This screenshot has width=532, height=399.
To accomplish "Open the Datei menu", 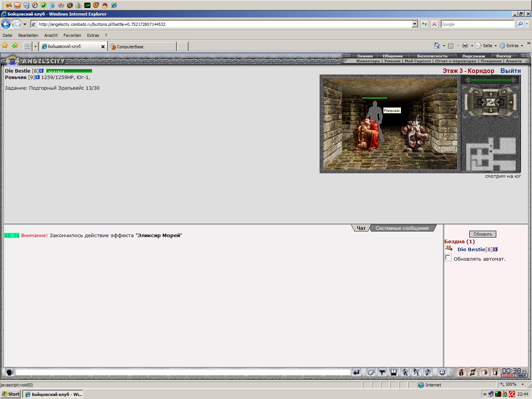I will (8, 35).
